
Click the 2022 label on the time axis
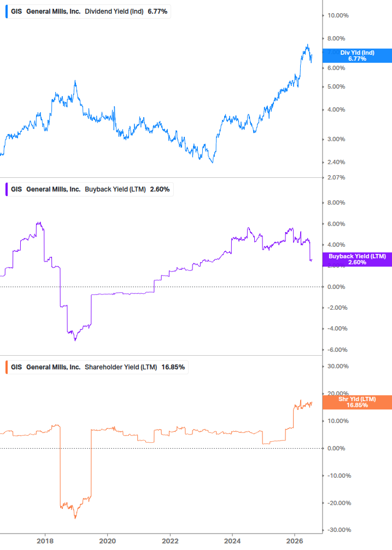pos(170,541)
